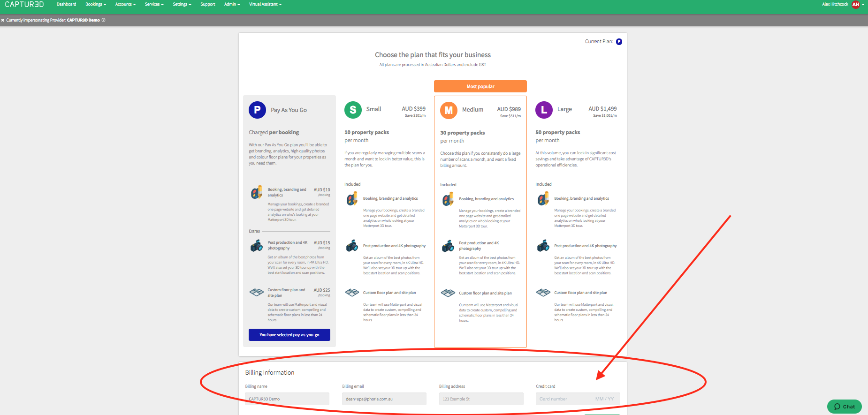Screen dimensions: 868x415
Task: Focus the Billing email input field
Action: pyautogui.click(x=384, y=399)
